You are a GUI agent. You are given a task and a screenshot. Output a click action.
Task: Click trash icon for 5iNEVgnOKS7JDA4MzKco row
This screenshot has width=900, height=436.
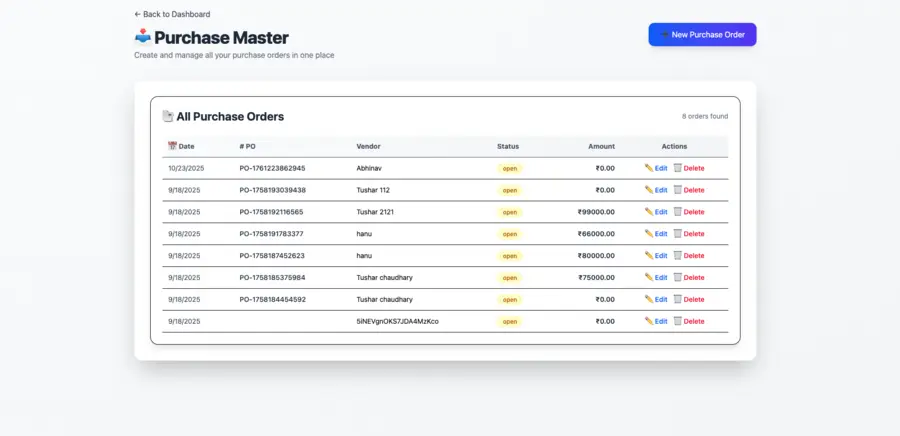(x=677, y=321)
